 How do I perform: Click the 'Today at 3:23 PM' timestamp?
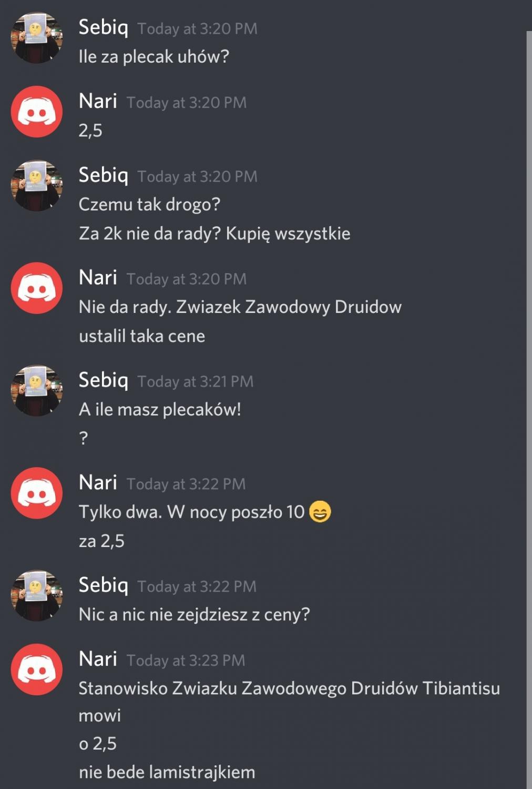186,660
